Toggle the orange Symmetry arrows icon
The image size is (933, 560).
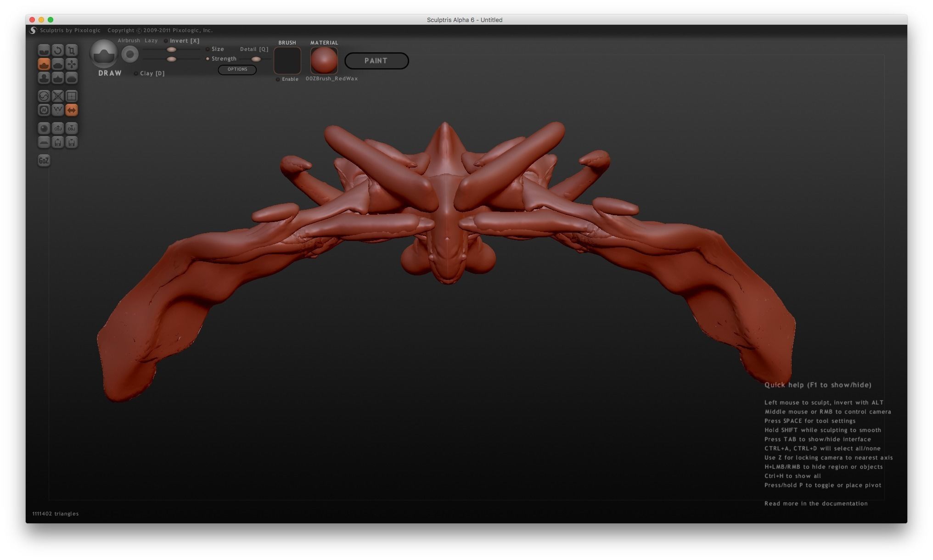point(71,110)
